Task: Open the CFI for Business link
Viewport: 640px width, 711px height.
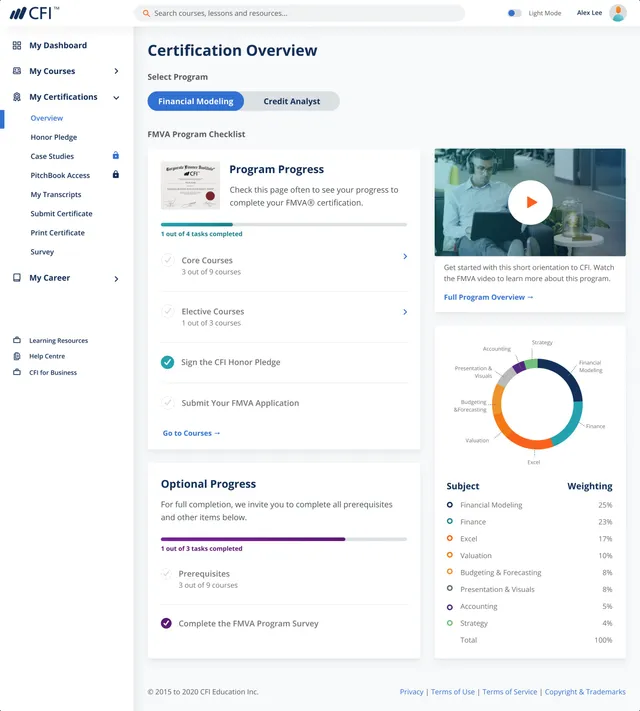Action: point(53,372)
